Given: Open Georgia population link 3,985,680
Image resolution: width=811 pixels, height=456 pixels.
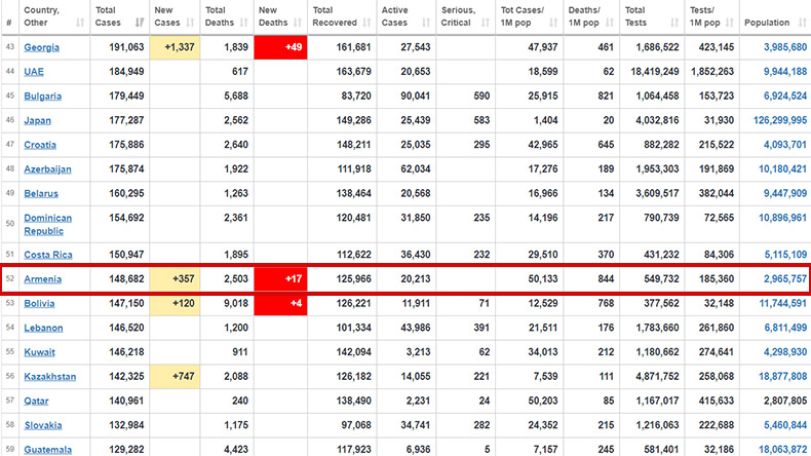Looking at the screenshot, I should click(x=785, y=47).
